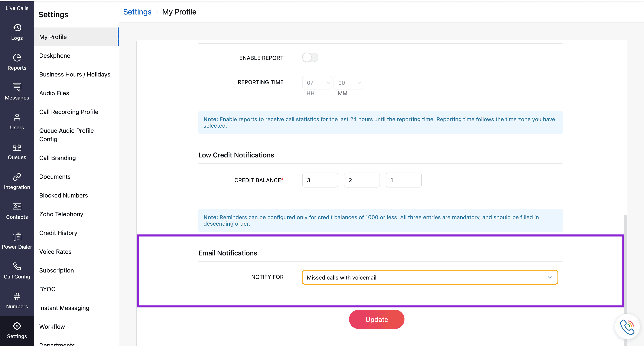
Task: Open the Notify For dropdown
Action: pyautogui.click(x=430, y=277)
